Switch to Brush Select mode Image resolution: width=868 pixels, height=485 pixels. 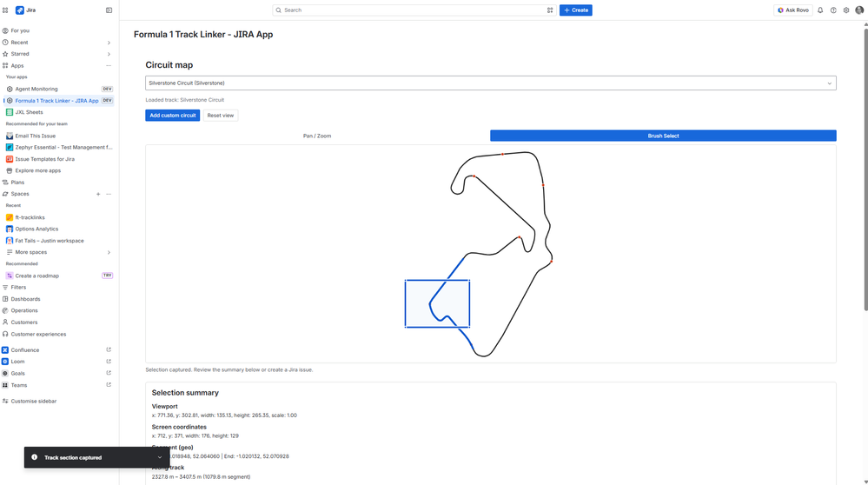point(663,136)
